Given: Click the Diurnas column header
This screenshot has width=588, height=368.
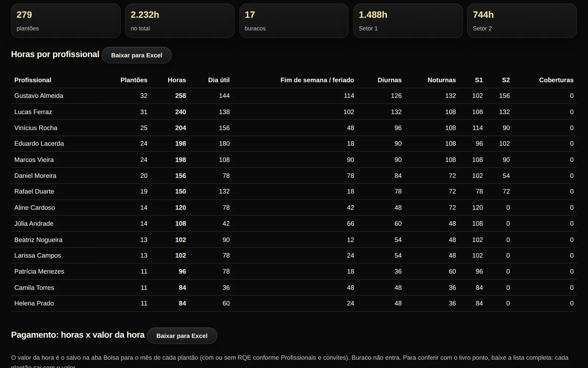Looking at the screenshot, I should (x=390, y=80).
